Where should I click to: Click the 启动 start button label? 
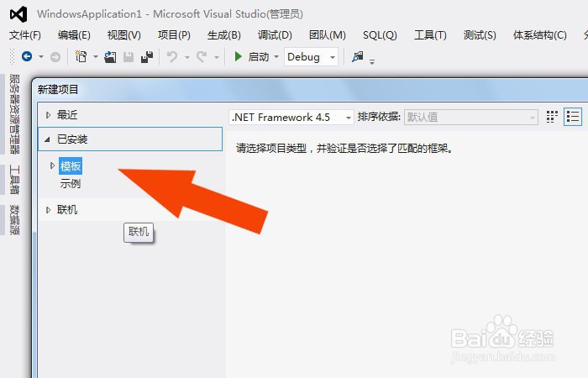[259, 57]
